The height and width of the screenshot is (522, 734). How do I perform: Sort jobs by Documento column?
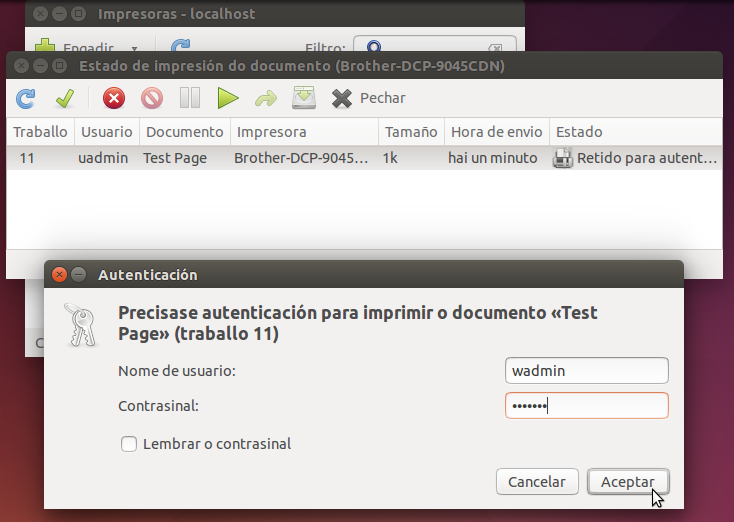(x=184, y=132)
